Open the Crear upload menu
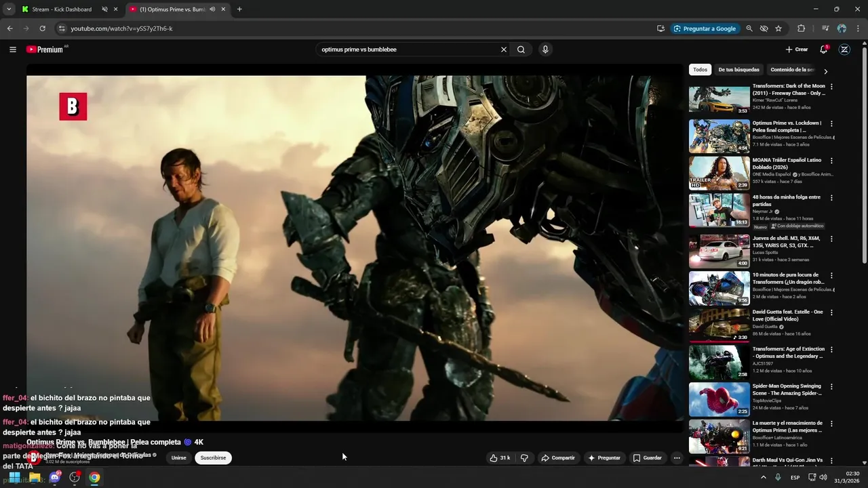 pyautogui.click(x=797, y=49)
